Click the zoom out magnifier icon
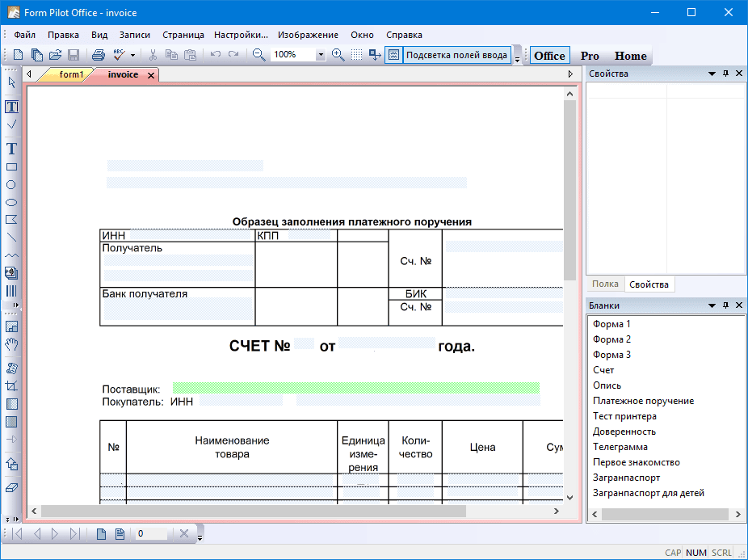 coord(259,55)
